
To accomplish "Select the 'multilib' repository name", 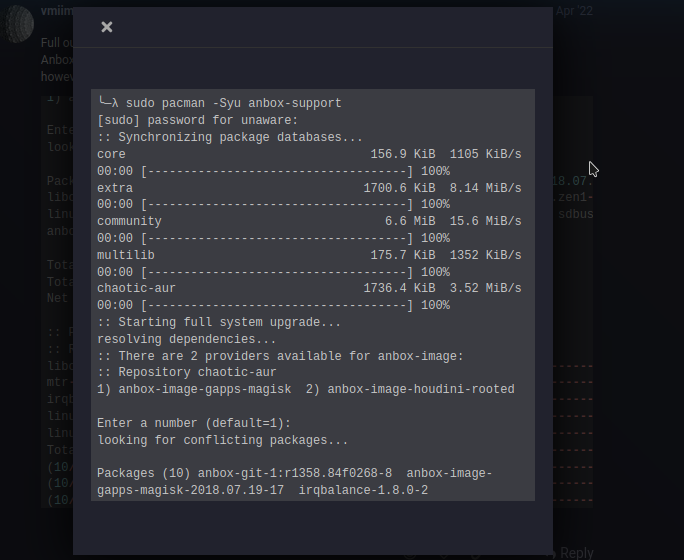I will click(126, 255).
